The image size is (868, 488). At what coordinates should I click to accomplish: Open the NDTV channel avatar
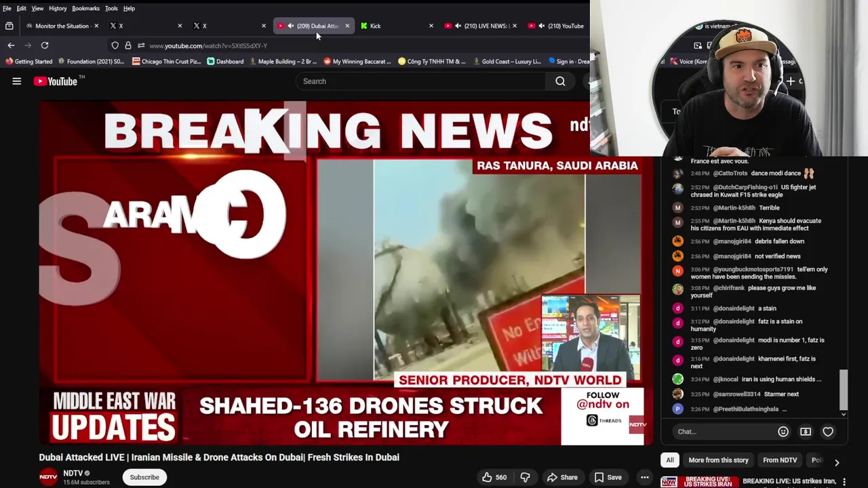[x=48, y=477]
